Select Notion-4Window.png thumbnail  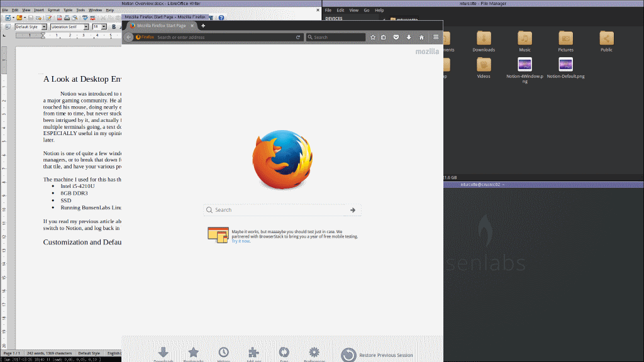pos(525,65)
